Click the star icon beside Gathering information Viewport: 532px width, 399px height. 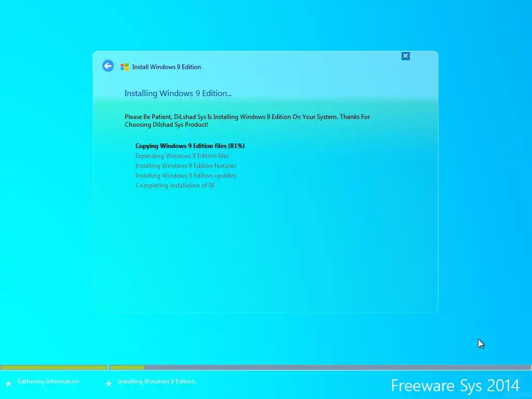9,384
